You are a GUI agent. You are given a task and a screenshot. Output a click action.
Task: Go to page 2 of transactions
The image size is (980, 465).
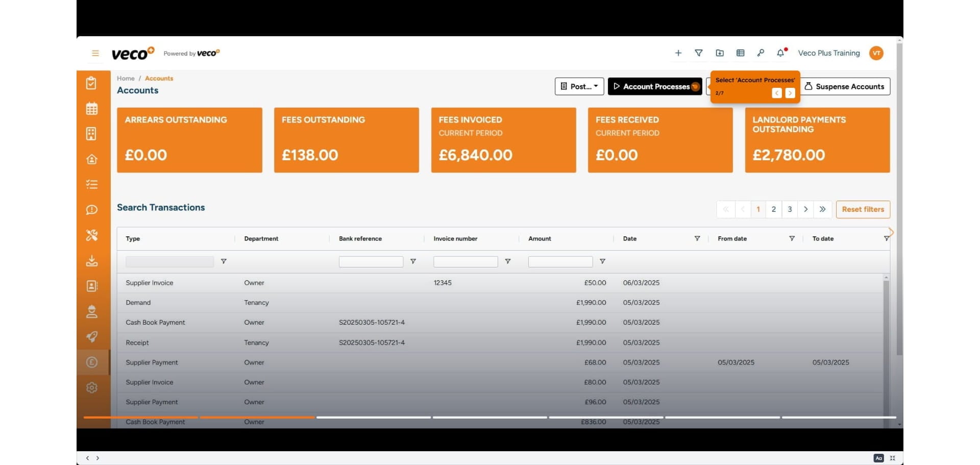(x=774, y=209)
